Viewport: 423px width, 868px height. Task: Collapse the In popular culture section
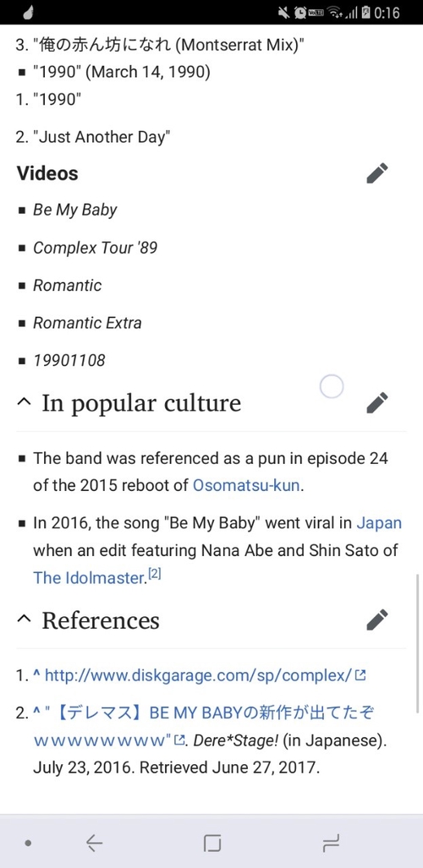[x=24, y=403]
